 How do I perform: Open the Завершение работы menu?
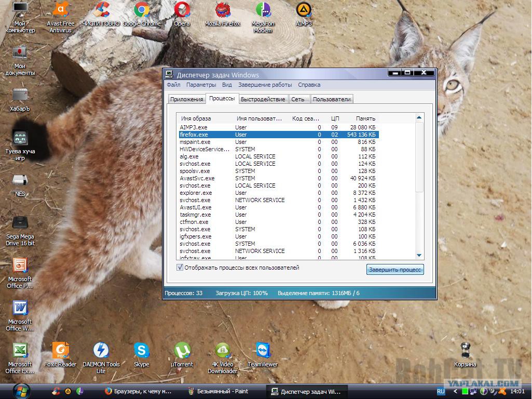pyautogui.click(x=265, y=85)
